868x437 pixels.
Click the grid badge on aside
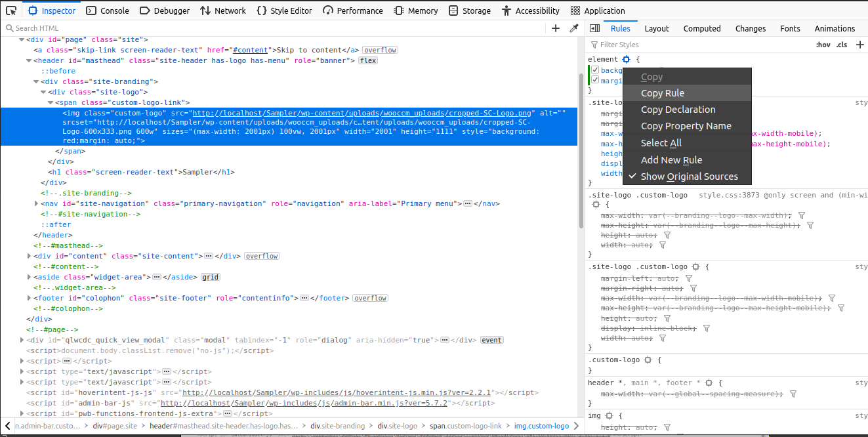pyautogui.click(x=210, y=277)
